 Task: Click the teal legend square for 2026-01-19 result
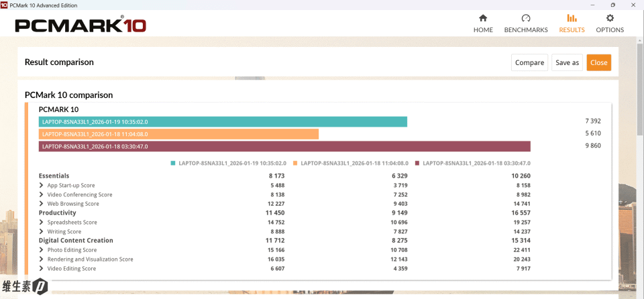click(173, 163)
